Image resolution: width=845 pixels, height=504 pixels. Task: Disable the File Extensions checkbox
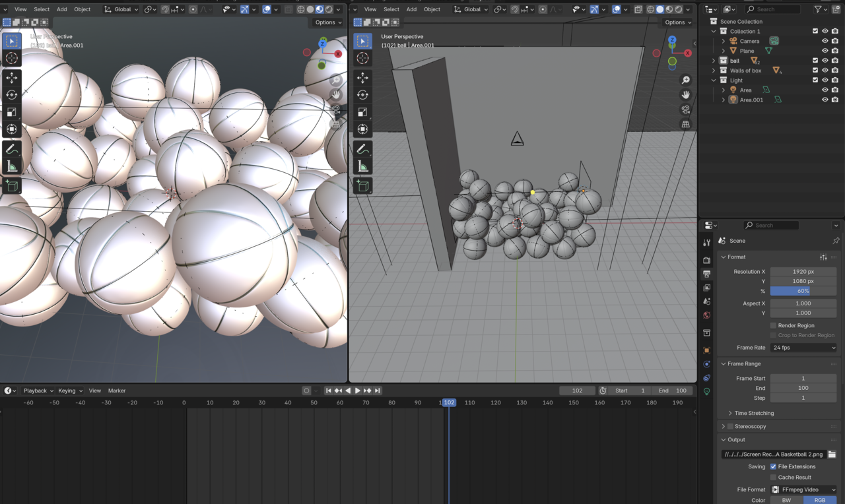[773, 466]
